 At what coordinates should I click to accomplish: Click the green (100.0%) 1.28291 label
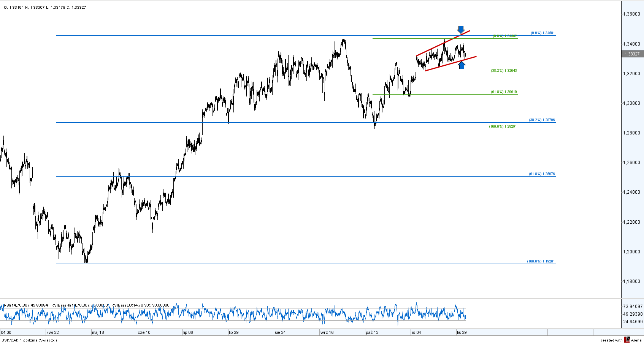pos(503,126)
